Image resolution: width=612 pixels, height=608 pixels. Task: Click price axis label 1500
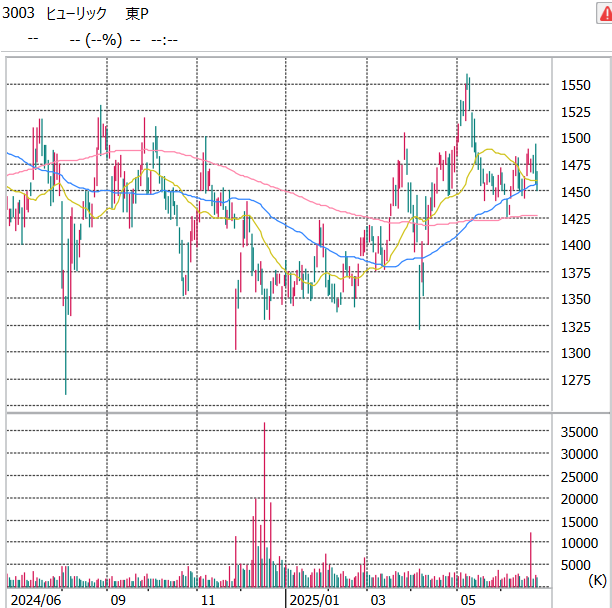click(576, 138)
